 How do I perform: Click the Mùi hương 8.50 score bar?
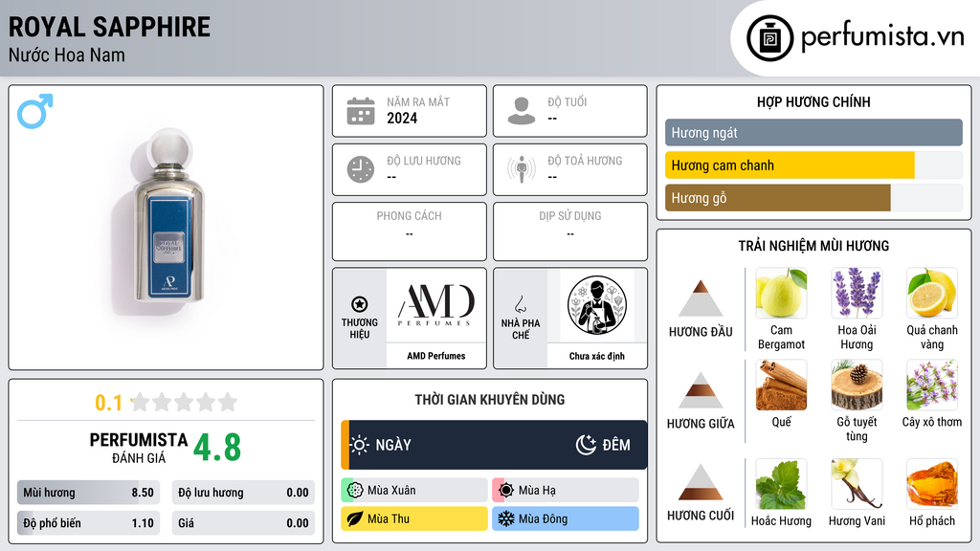(x=88, y=493)
